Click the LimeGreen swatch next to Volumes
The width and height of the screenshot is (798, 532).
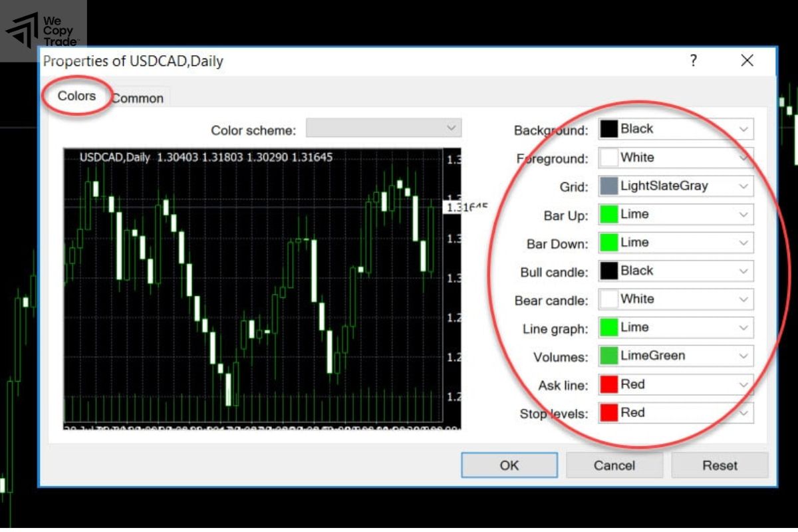[608, 356]
